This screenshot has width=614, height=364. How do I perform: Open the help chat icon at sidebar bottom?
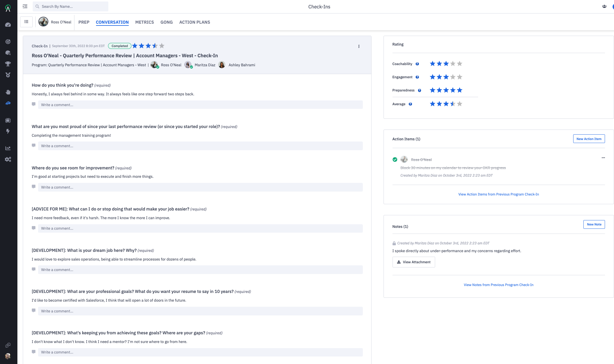coord(8,345)
